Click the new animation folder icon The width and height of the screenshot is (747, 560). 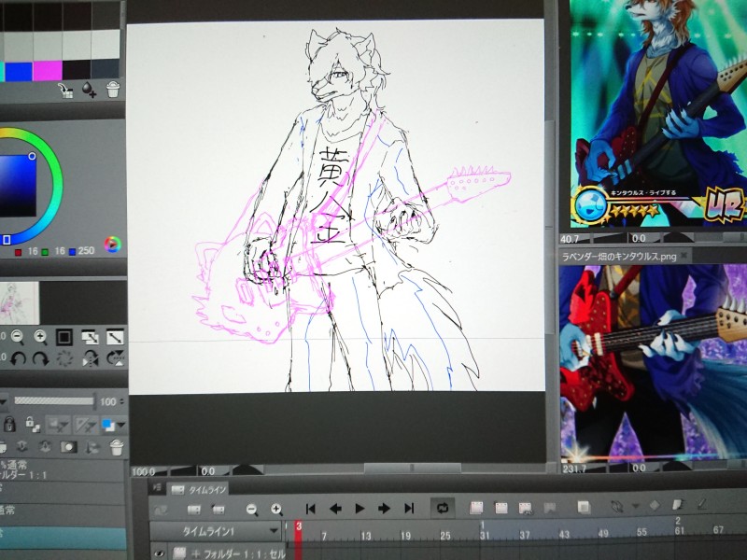click(x=476, y=508)
